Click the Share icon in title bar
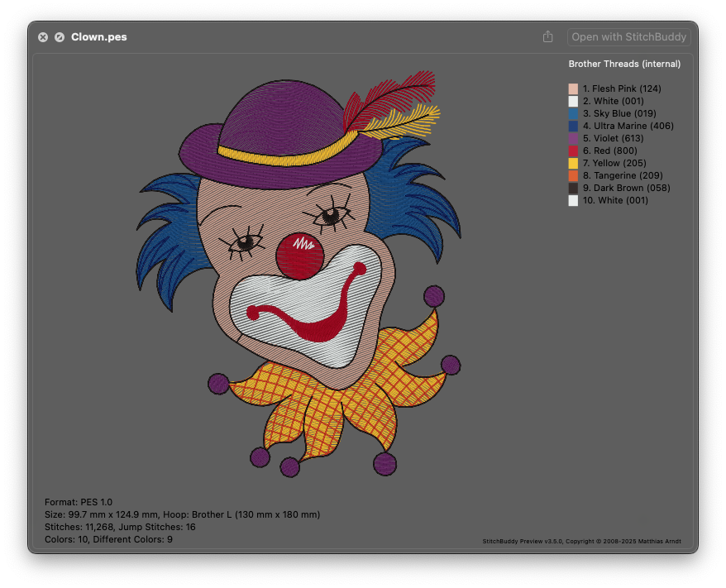The height and width of the screenshot is (588, 726). tap(547, 37)
